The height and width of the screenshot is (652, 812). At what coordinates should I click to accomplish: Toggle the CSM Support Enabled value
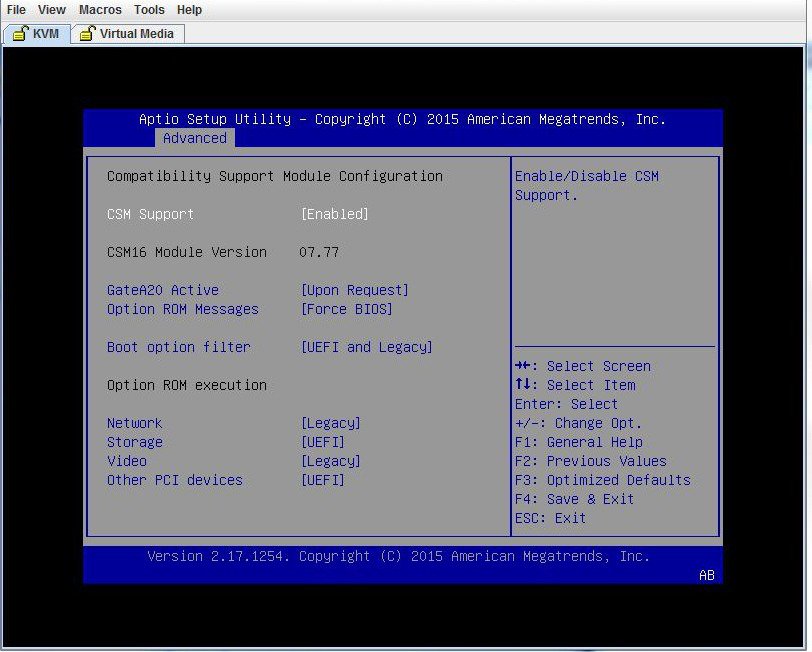tap(334, 214)
